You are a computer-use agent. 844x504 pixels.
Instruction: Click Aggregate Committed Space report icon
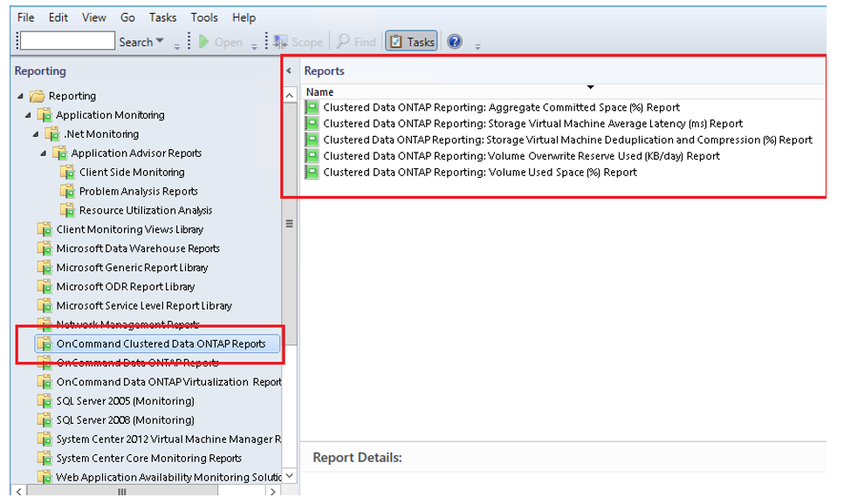point(312,107)
